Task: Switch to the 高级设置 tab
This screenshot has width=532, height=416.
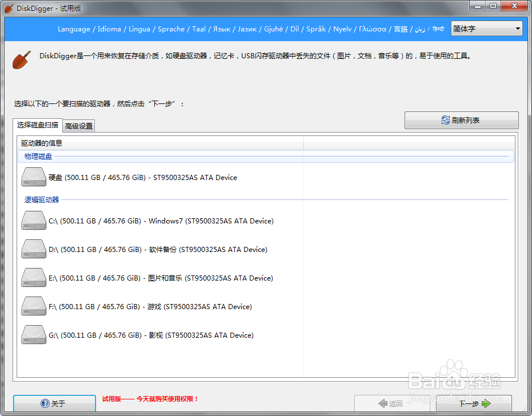Action: (x=79, y=126)
